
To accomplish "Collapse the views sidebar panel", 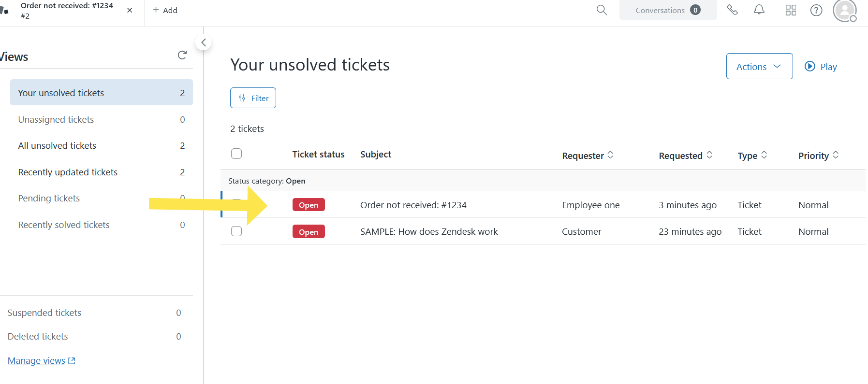I will tap(204, 43).
